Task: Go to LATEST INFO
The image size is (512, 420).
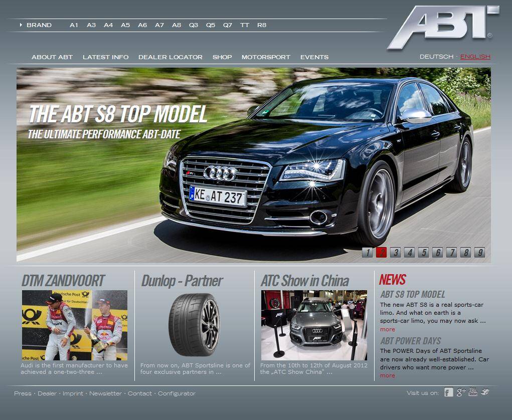Action: click(105, 57)
